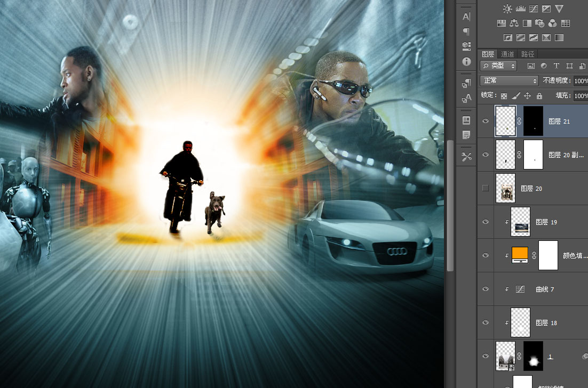Add a Vibrance adjustment

pyautogui.click(x=559, y=9)
